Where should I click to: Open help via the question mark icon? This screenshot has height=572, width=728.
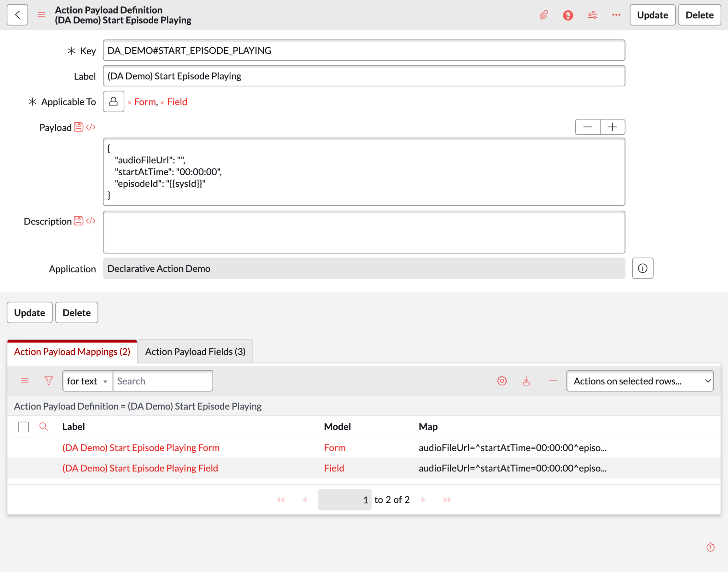[568, 15]
